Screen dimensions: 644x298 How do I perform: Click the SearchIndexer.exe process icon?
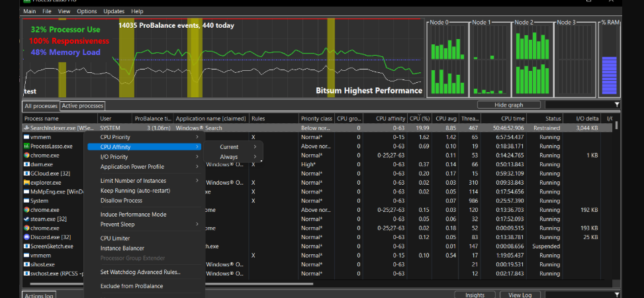pos(26,128)
